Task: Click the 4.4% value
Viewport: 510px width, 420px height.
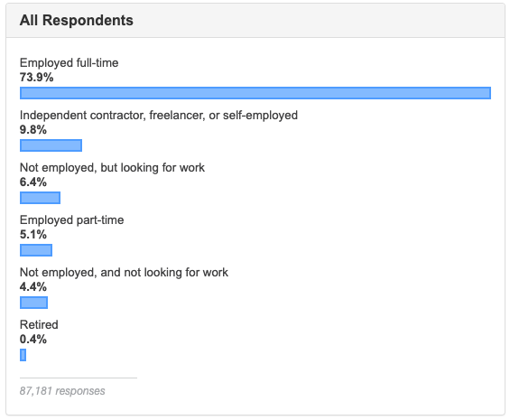Action: [x=33, y=287]
